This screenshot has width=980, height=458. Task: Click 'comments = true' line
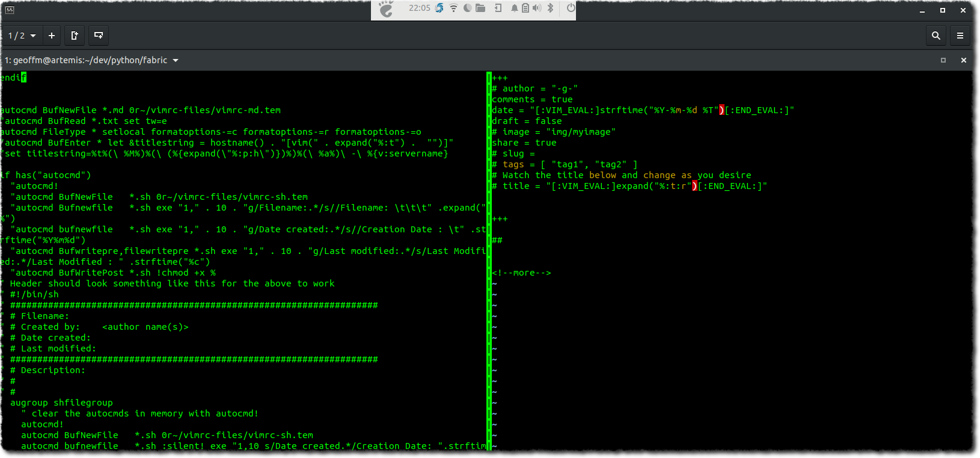(x=532, y=99)
